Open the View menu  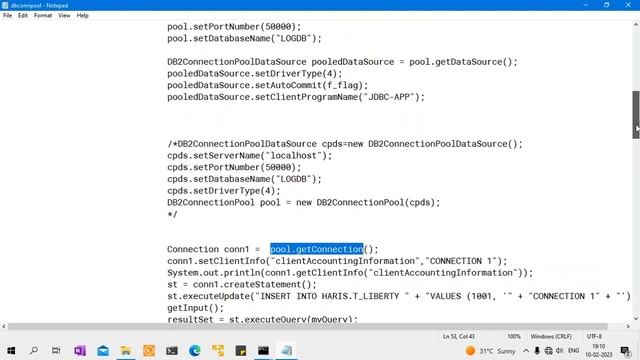click(64, 16)
